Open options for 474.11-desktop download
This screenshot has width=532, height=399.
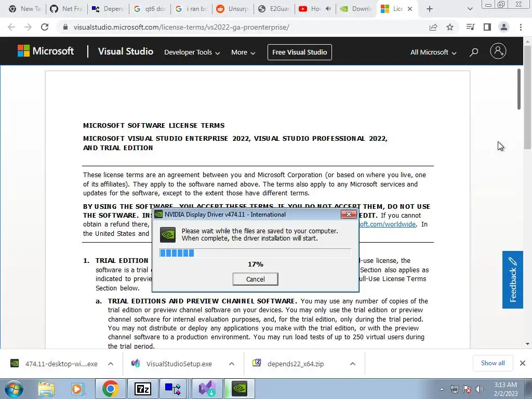pyautogui.click(x=111, y=364)
